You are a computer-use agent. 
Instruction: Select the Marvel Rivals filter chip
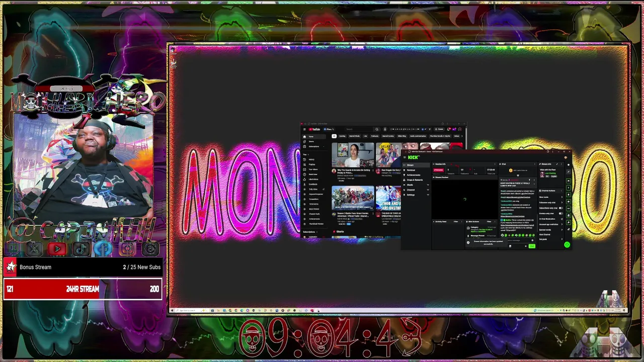355,136
